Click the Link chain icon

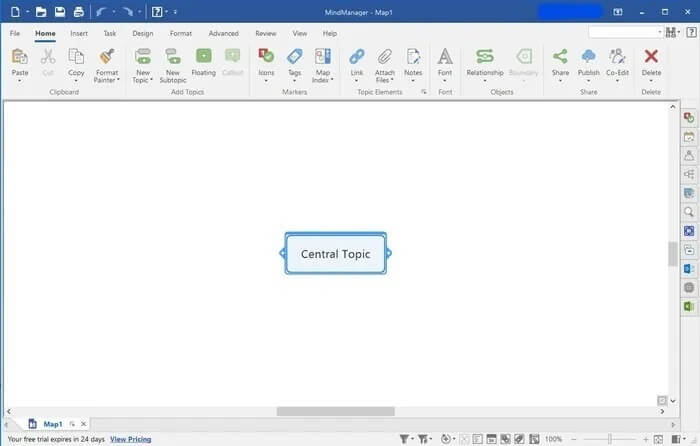click(x=357, y=57)
